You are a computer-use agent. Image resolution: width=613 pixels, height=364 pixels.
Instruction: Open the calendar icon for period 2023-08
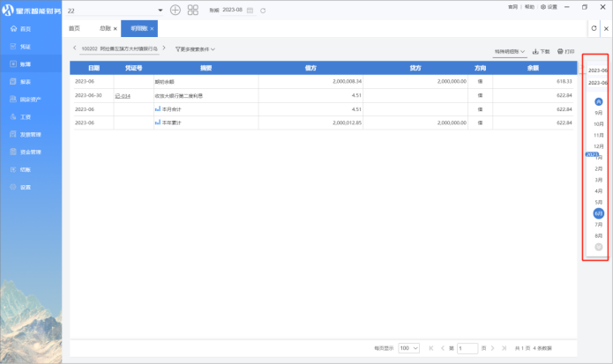pyautogui.click(x=250, y=10)
